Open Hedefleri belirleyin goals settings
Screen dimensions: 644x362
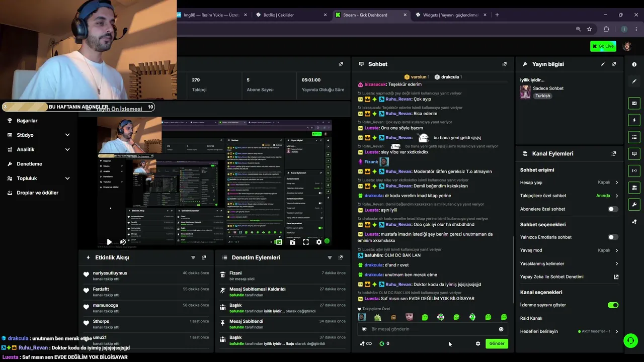(x=569, y=331)
